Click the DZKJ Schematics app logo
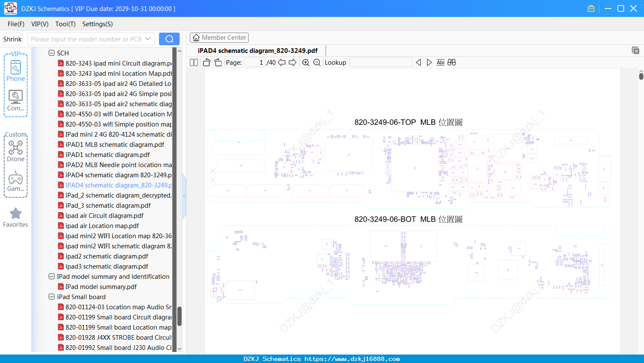644x363 pixels. (x=10, y=8)
